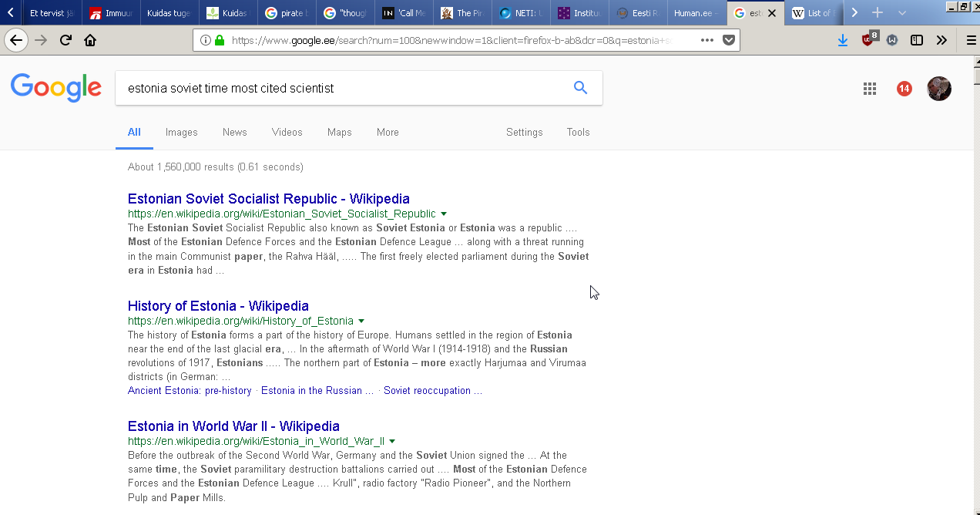Viewport: 980px width, 515px height.
Task: Click the grey W extension icon
Action: [892, 40]
